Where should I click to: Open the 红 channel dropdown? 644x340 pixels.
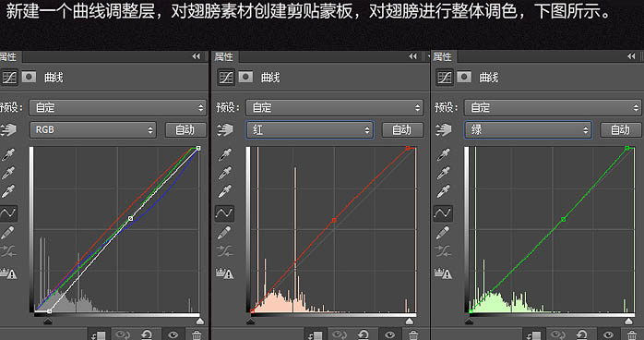click(310, 130)
